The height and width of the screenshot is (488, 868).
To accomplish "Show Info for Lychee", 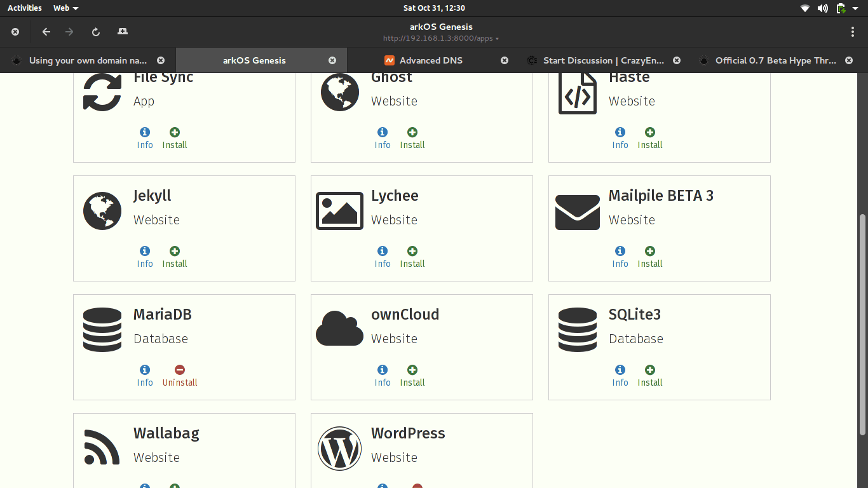I will (383, 257).
